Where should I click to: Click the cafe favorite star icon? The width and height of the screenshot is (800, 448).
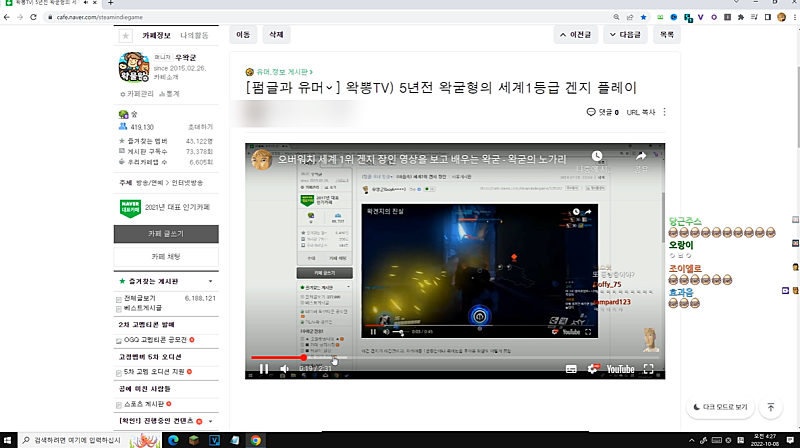[x=126, y=36]
